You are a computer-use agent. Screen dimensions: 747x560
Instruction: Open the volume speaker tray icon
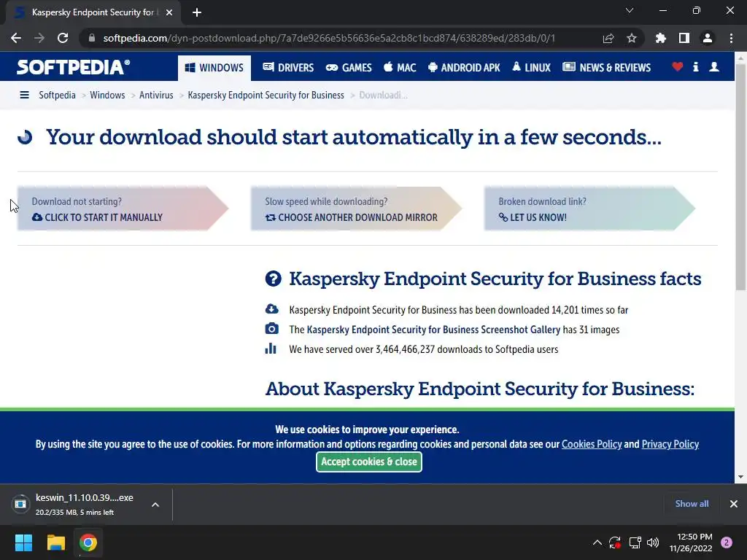tap(653, 542)
